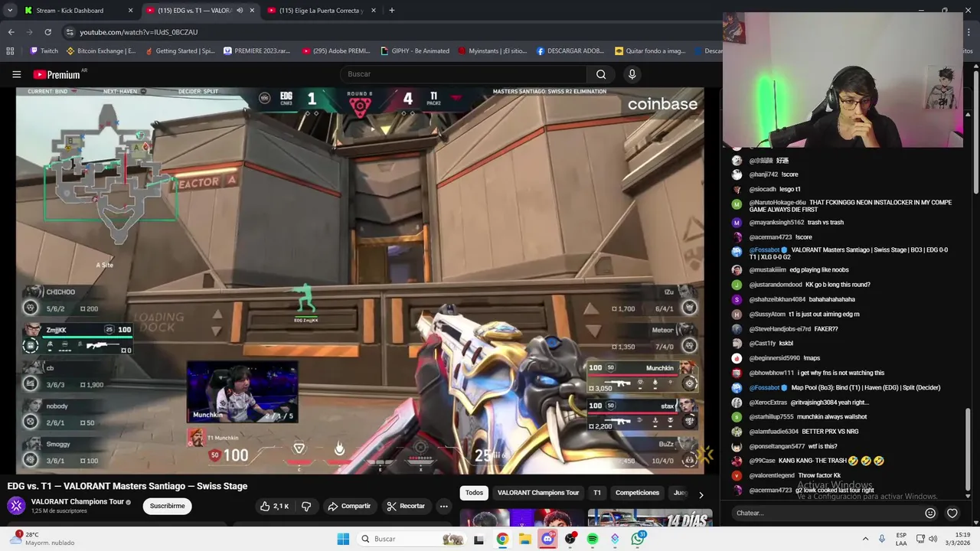
Task: Open the VALORANT Champions Tour channel avatar
Action: (16, 506)
